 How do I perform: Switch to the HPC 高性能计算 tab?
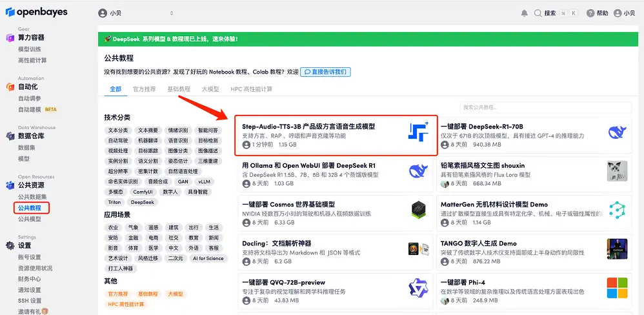[252, 88]
